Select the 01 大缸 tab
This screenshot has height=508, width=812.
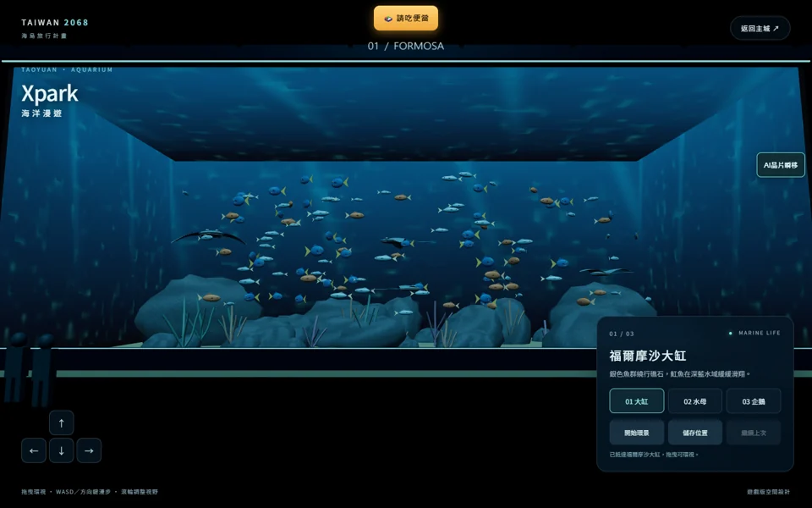pos(636,401)
